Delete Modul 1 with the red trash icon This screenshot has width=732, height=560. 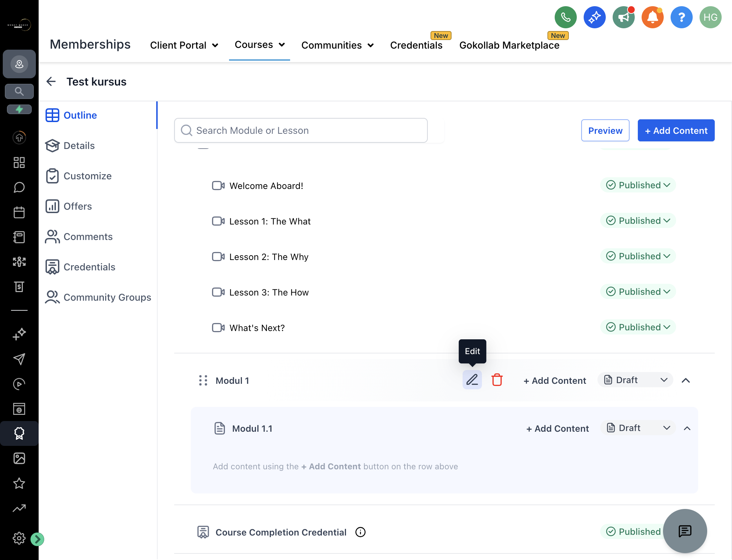pos(497,380)
